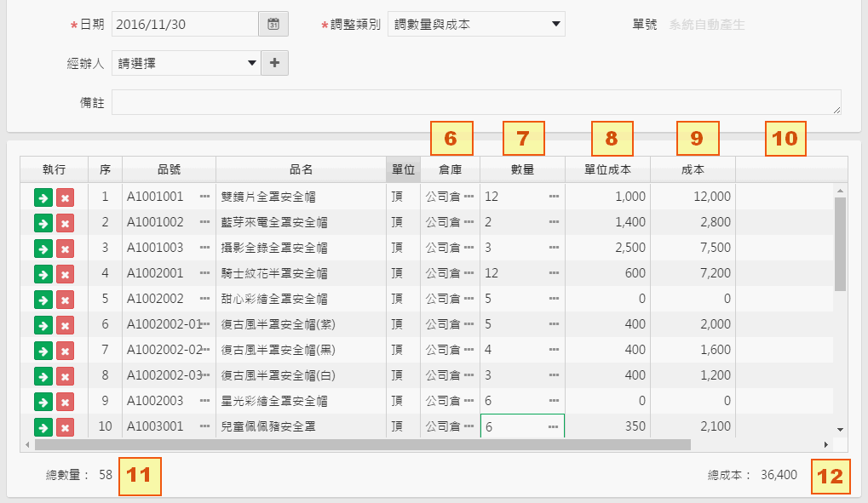Add a new handler with the plus button
Viewport: 868px width, 503px height.
pos(274,63)
